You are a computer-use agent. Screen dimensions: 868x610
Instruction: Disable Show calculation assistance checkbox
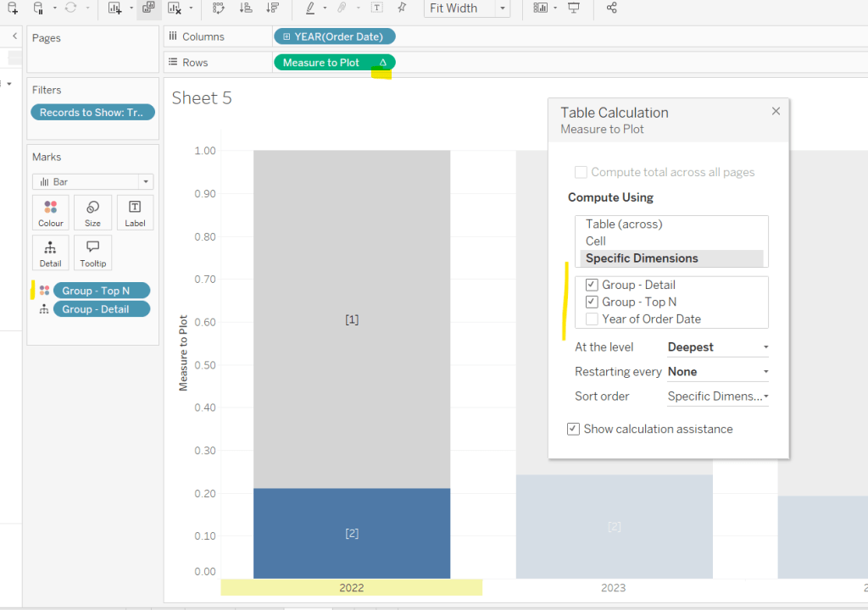point(574,430)
